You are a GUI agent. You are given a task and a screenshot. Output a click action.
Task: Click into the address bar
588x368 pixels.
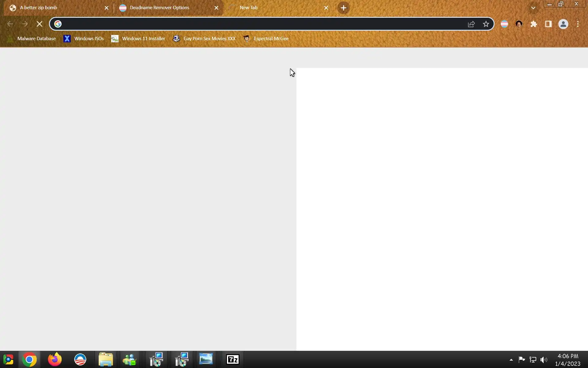(260, 24)
